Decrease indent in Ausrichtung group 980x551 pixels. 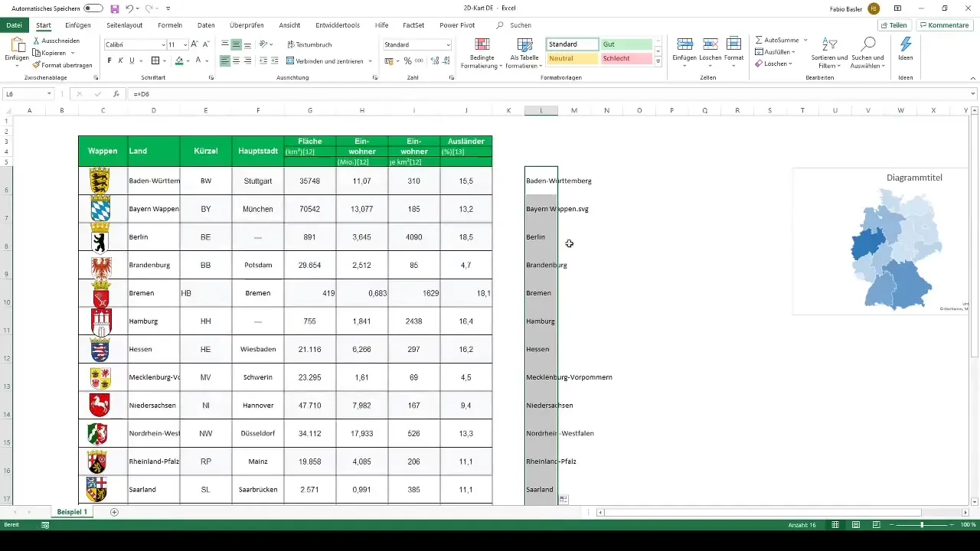click(264, 60)
